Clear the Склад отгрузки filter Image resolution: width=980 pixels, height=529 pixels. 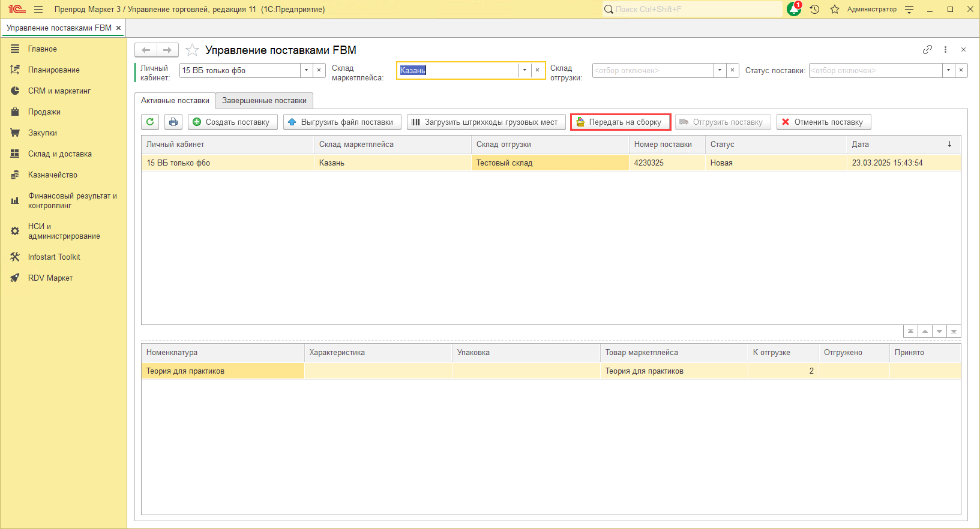pos(732,70)
